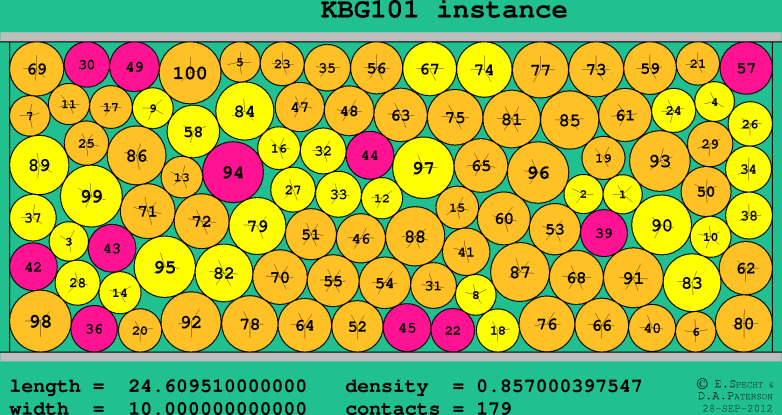The width and height of the screenshot is (782, 415).
Task: Select the small orange circle 6
Action: click(x=696, y=332)
